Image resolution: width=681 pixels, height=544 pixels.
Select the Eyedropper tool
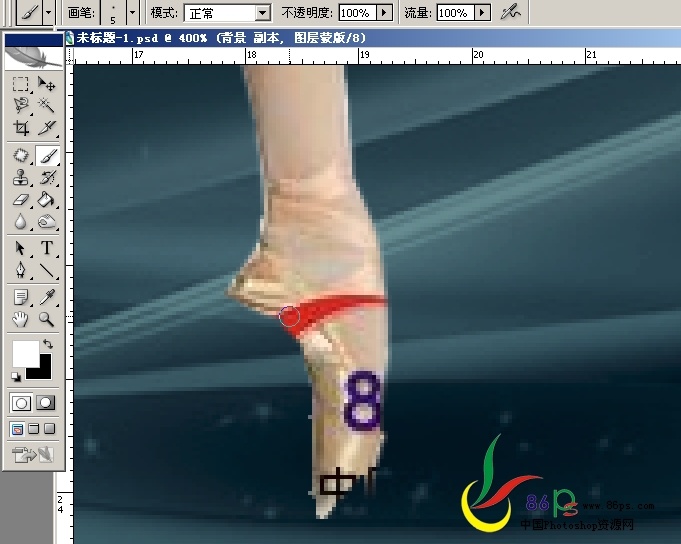(x=47, y=297)
